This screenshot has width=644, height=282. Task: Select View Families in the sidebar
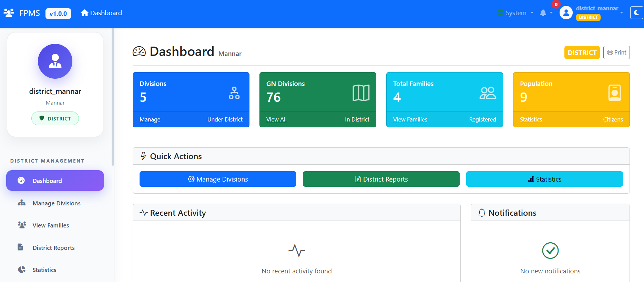coord(51,225)
